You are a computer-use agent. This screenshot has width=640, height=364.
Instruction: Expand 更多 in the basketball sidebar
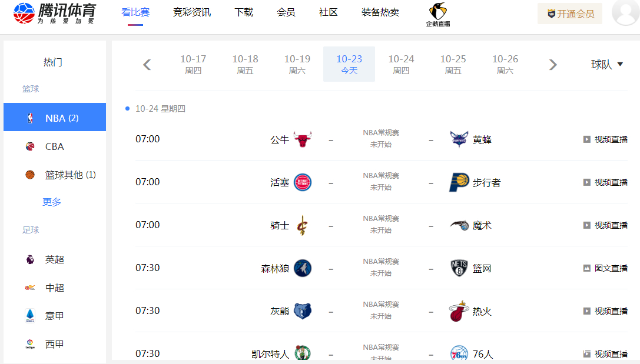pos(52,202)
